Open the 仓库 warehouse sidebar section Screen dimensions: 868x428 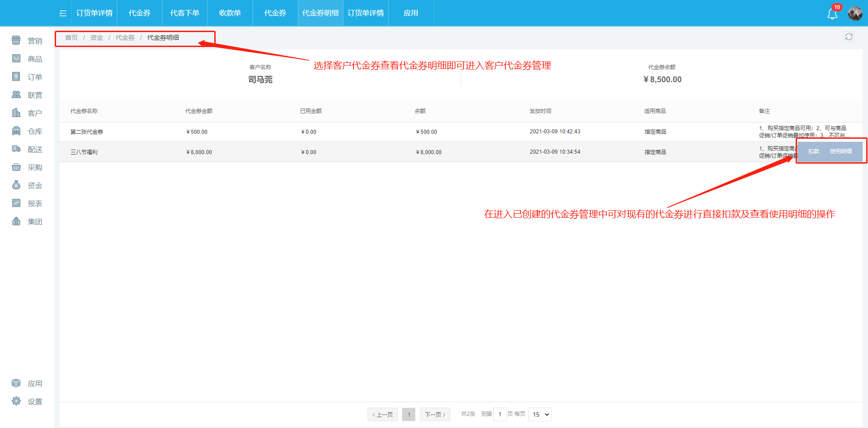pyautogui.click(x=27, y=131)
